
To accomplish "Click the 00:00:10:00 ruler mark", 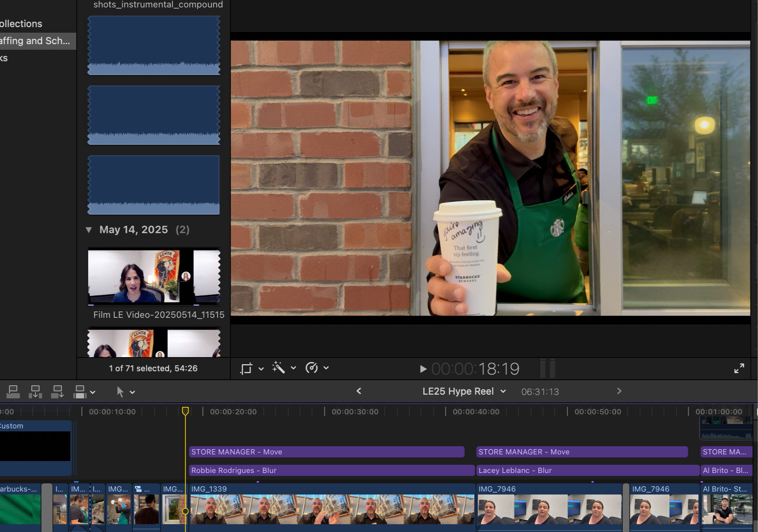I will coord(112,412).
